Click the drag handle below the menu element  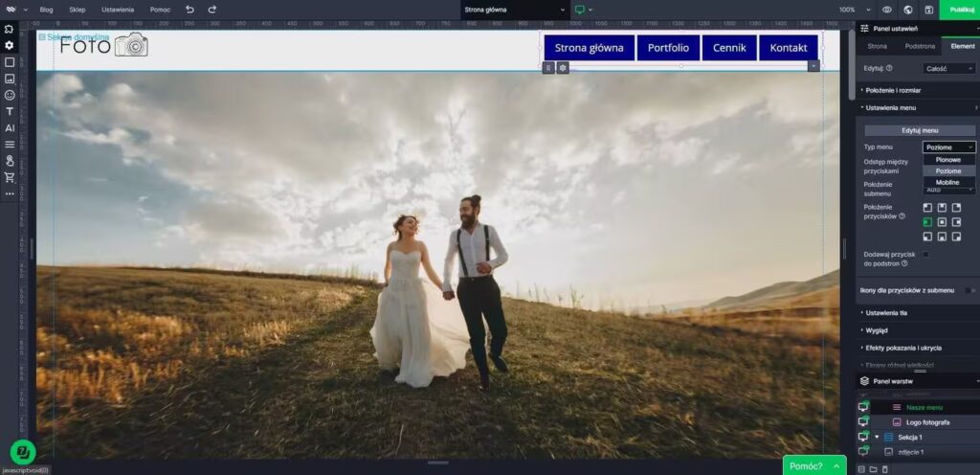click(x=548, y=67)
